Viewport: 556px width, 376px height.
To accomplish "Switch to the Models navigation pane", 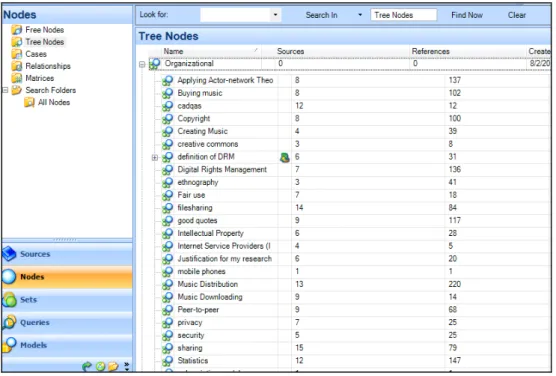I will coord(67,345).
